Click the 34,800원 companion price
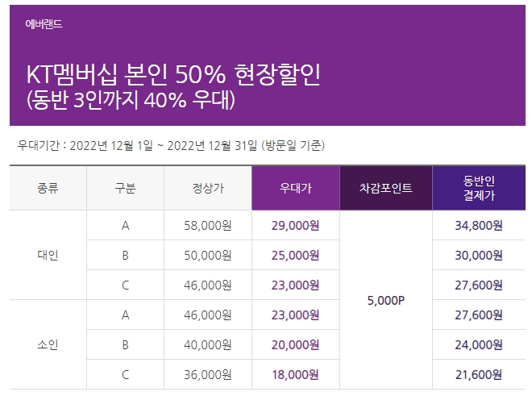Screen dimensions: 532x396 [479, 226]
